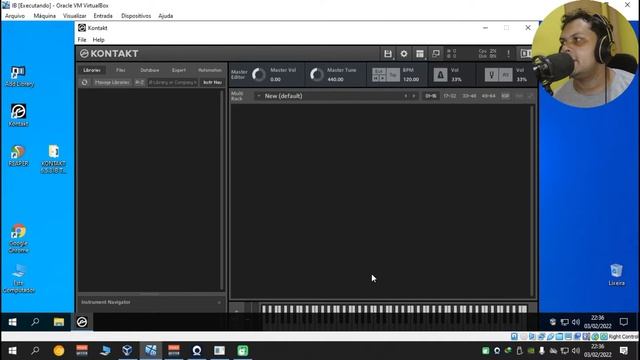Click the tuning fork reference tone icon
This screenshot has height=360, width=640.
491,75
